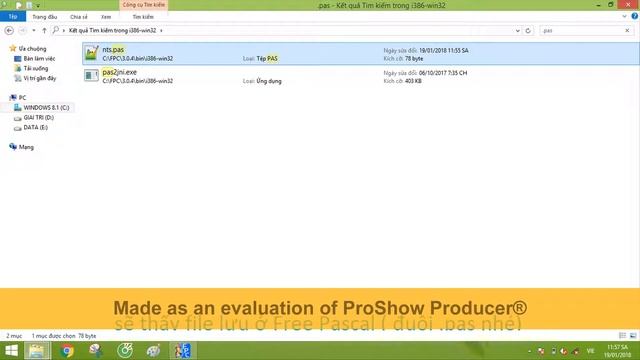This screenshot has height=360, width=640.
Task: Click the search box containing .pas
Action: coord(582,31)
